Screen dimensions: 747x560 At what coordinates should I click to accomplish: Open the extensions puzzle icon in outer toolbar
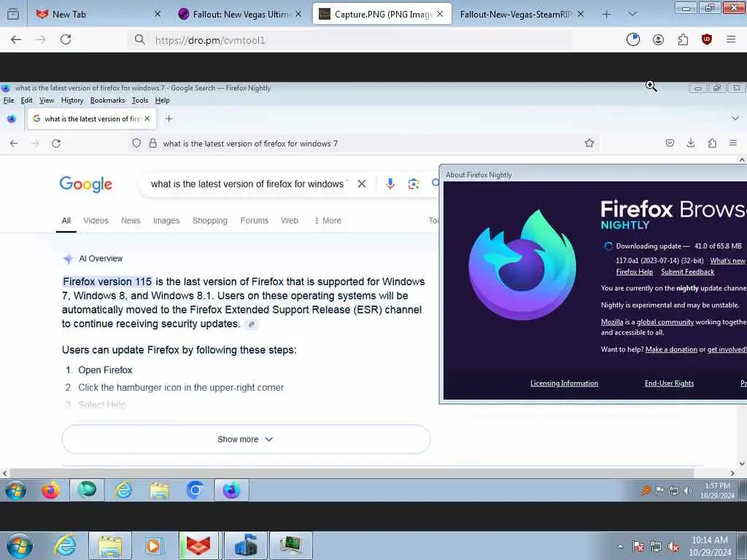coord(683,39)
